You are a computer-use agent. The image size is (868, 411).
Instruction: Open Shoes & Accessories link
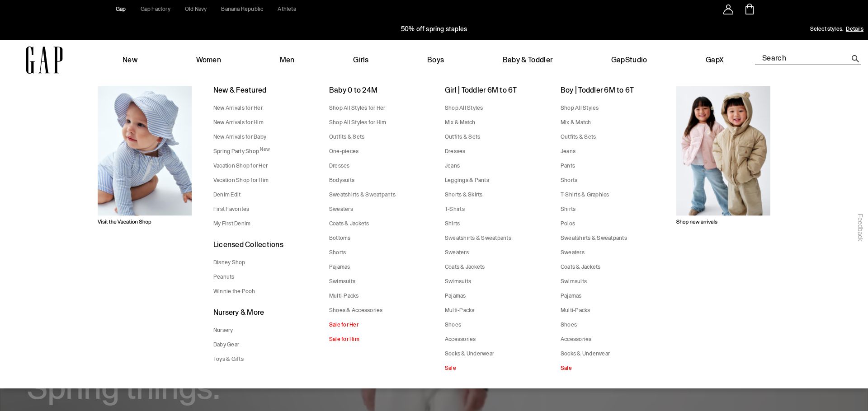pos(356,310)
